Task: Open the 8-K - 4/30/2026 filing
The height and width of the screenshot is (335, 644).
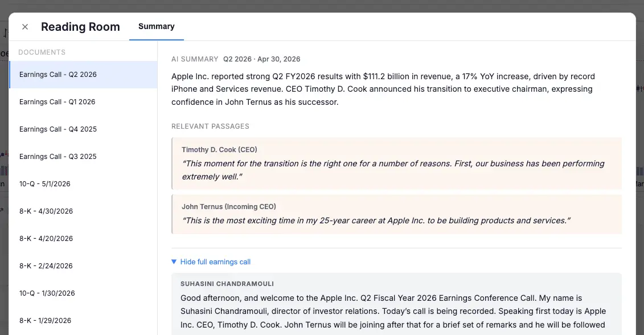Action: click(83, 211)
